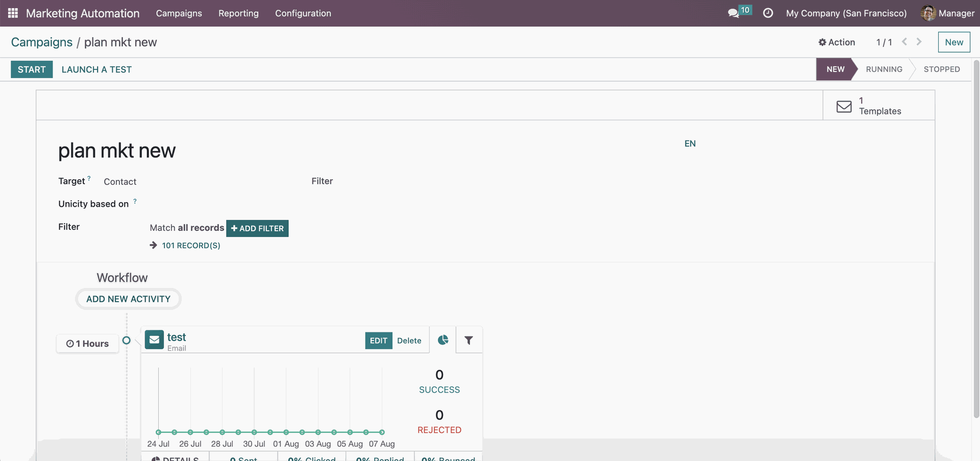Screen dimensions: 980x461
Task: Switch company via My Company (San Francisco)
Action: pyautogui.click(x=846, y=13)
